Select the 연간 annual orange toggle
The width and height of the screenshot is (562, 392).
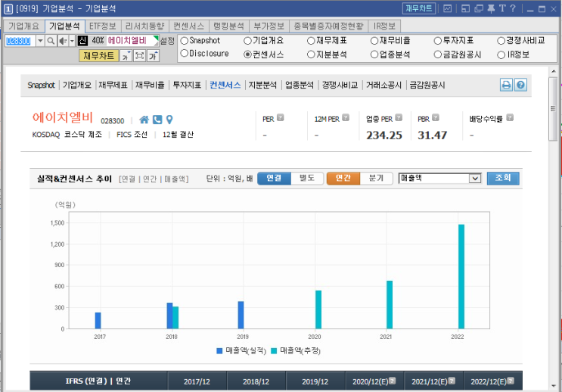click(343, 178)
